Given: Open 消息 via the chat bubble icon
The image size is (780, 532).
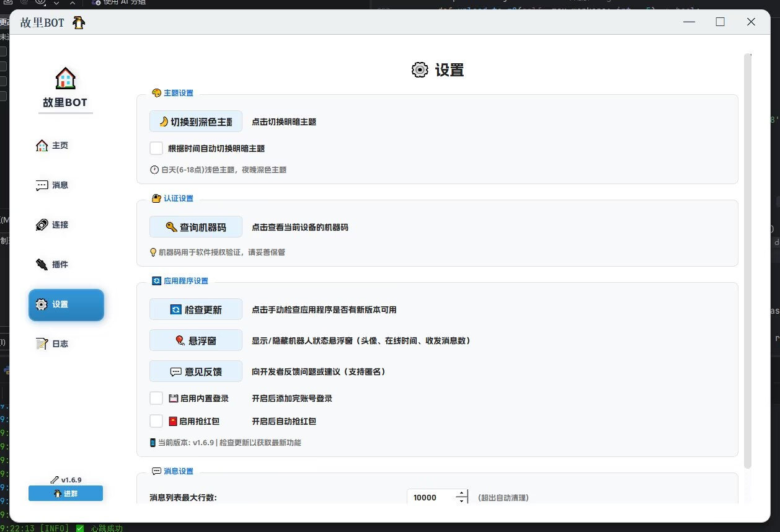Looking at the screenshot, I should pos(42,185).
